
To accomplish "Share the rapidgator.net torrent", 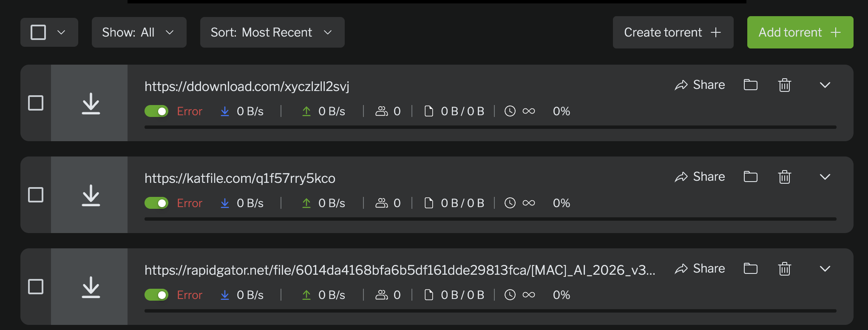I will (700, 269).
